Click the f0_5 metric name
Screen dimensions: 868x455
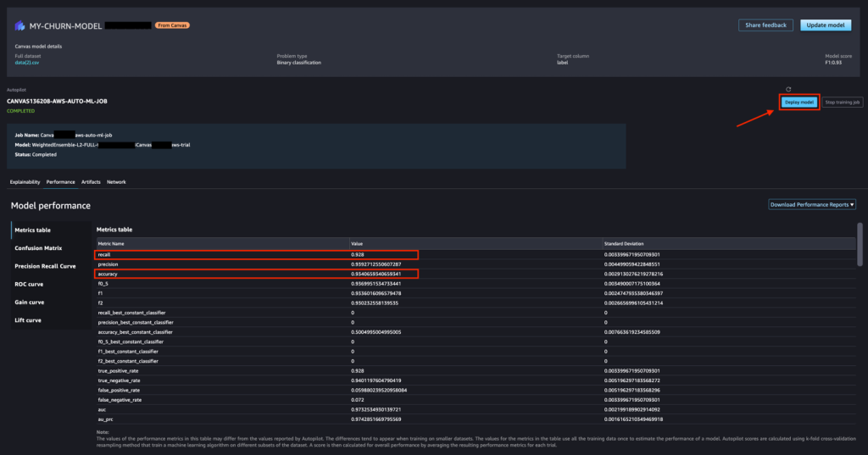pos(103,284)
